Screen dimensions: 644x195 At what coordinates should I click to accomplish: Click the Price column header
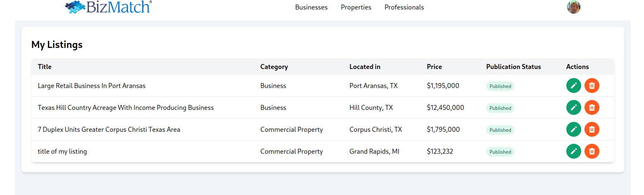434,67
